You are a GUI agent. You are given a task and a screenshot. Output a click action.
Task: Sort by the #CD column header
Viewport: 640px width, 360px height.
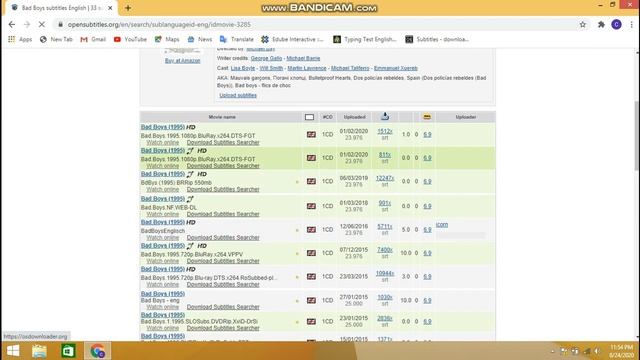(x=327, y=117)
